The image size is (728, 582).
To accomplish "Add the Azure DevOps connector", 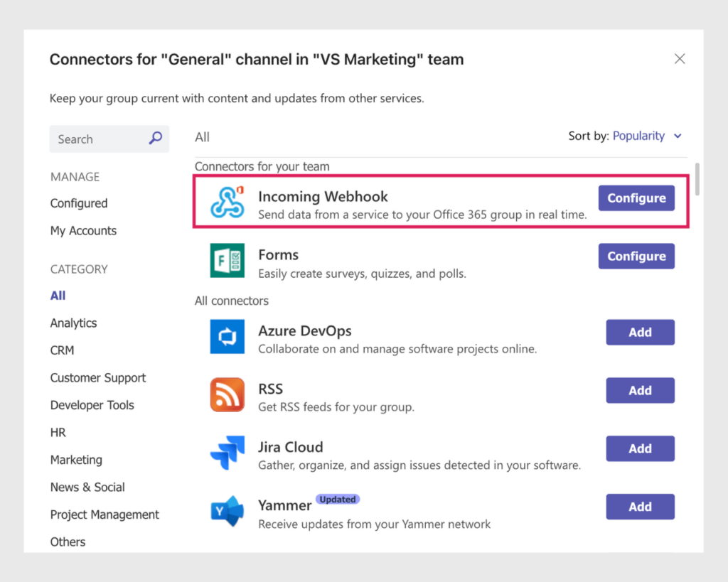I will (x=640, y=333).
